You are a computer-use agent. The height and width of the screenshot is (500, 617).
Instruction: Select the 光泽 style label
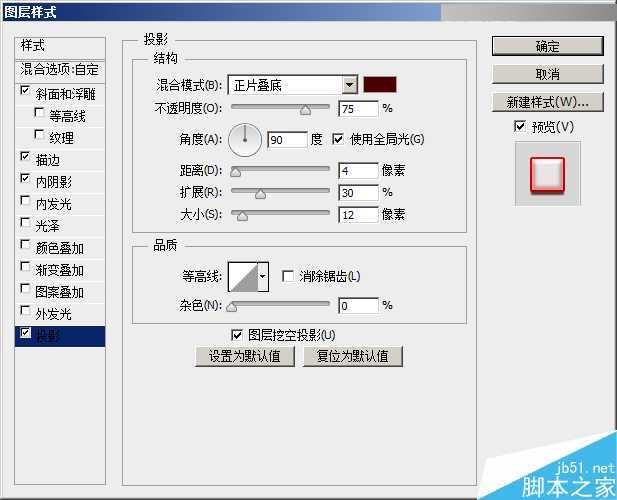pyautogui.click(x=48, y=226)
